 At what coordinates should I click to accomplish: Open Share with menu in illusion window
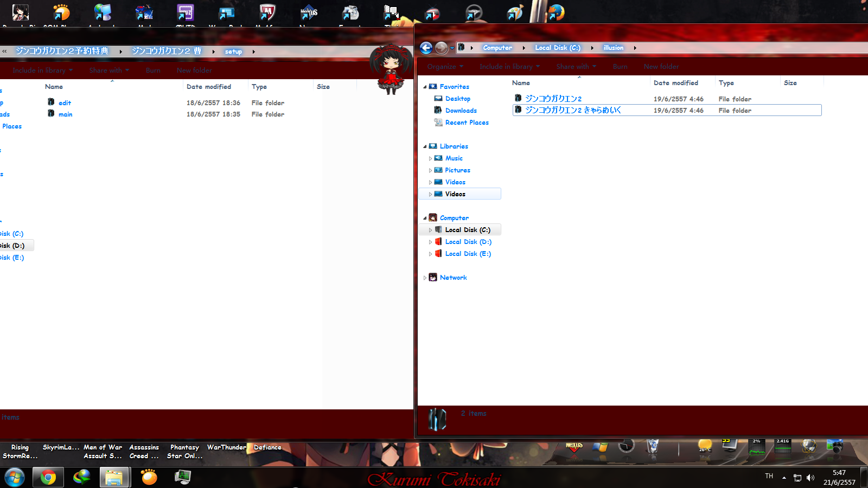[576, 67]
